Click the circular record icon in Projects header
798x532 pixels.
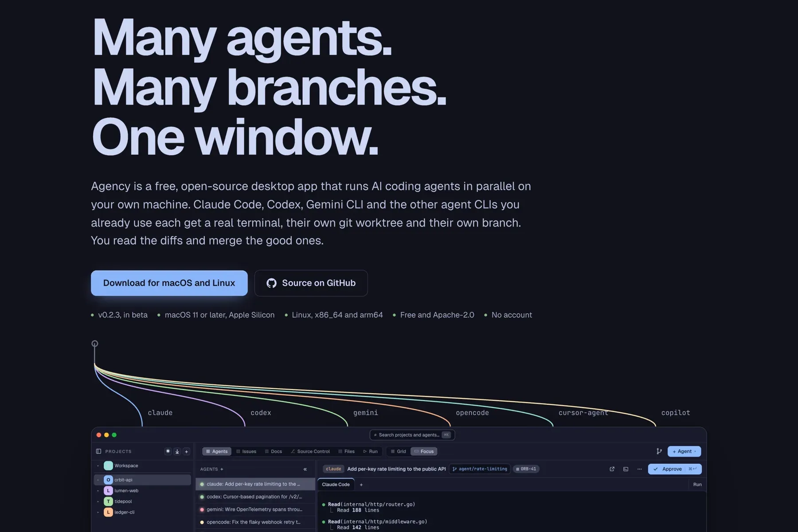tap(168, 451)
